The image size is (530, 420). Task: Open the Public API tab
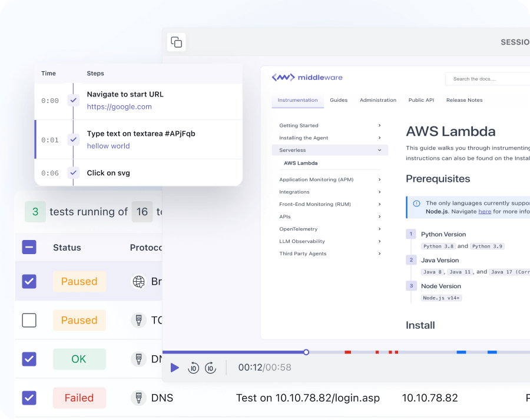click(421, 100)
